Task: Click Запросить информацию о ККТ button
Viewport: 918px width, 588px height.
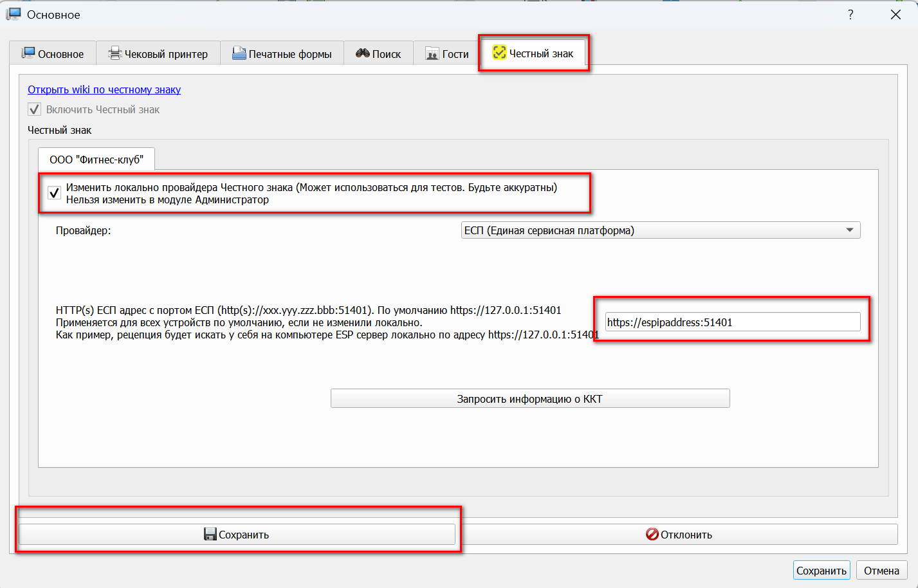Action: pyautogui.click(x=530, y=398)
